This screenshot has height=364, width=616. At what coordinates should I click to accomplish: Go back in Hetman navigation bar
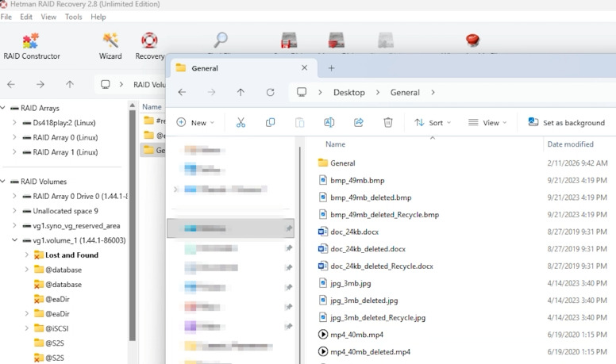coord(11,84)
